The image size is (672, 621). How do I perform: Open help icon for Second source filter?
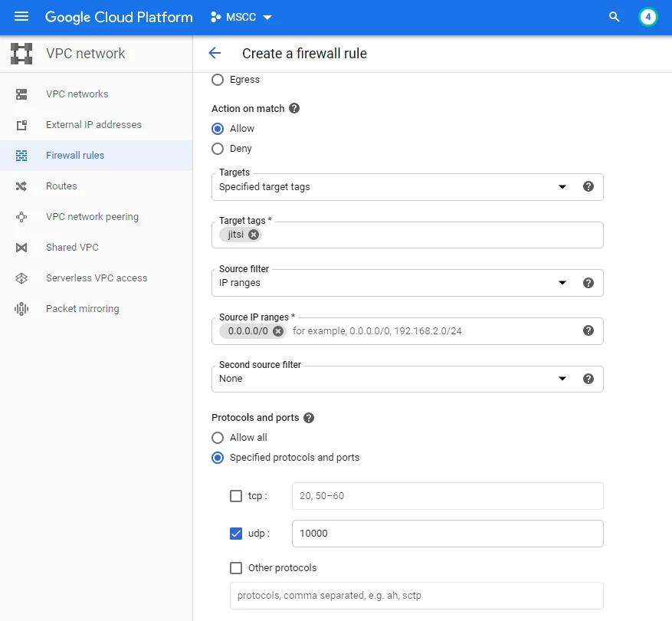tap(588, 378)
